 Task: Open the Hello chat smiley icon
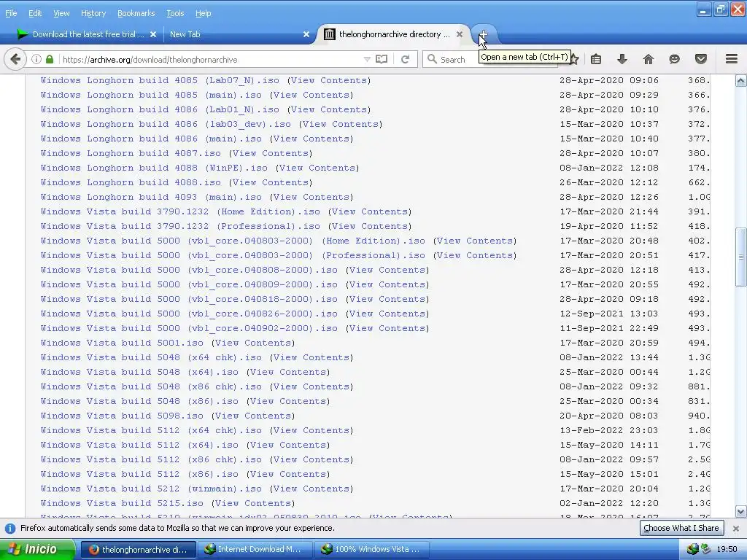coord(675,60)
